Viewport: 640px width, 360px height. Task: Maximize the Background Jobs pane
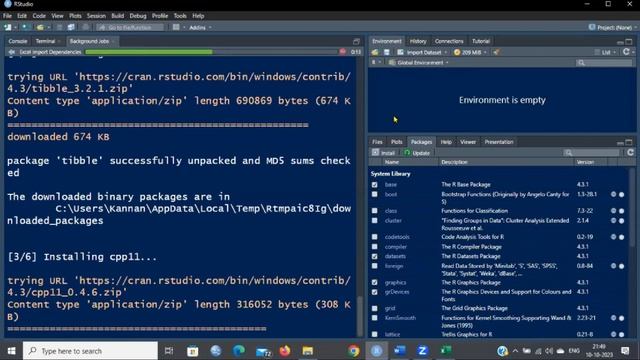click(x=356, y=41)
